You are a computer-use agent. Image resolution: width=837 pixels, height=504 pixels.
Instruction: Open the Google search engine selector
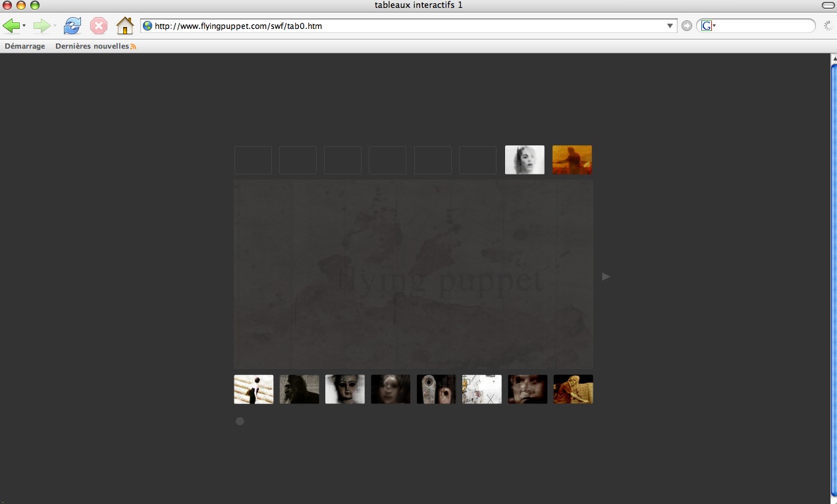coord(708,26)
